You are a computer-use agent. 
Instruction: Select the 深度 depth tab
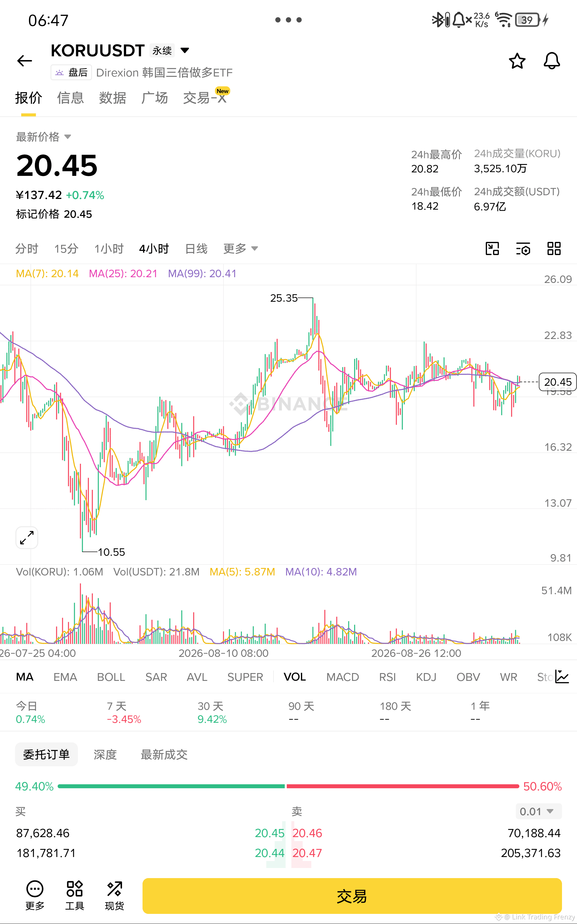[105, 755]
